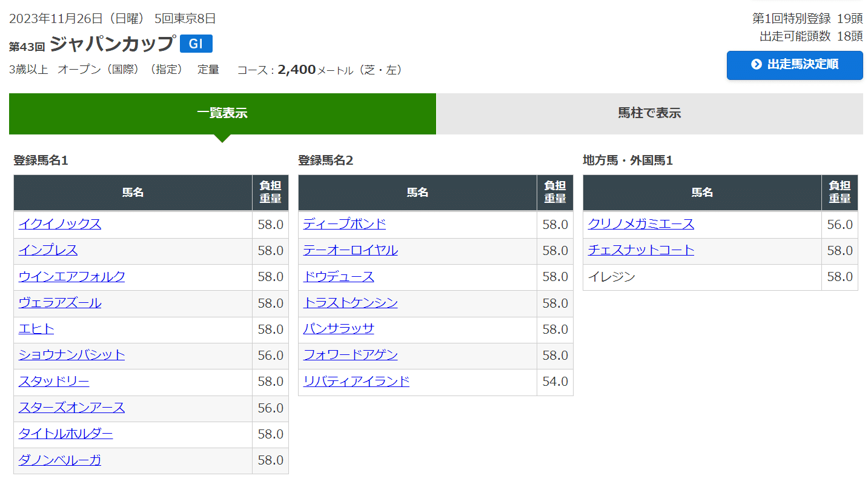Click the ジャパンカップ race title
The image size is (868, 490).
coord(113,44)
